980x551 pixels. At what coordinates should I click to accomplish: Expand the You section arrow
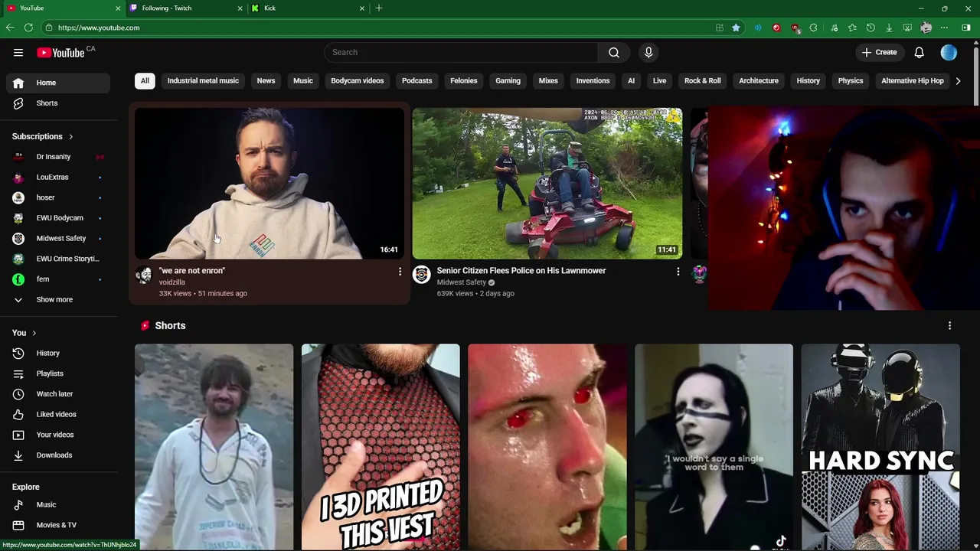click(34, 333)
